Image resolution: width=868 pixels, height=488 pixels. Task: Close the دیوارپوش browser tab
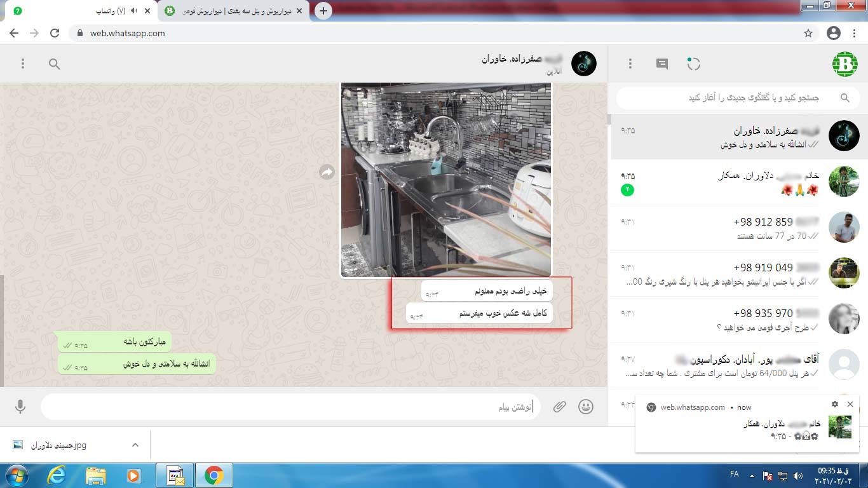click(x=299, y=11)
